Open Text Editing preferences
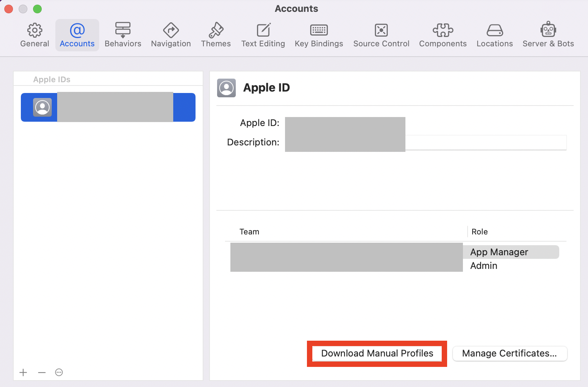588x387 pixels. coord(263,35)
